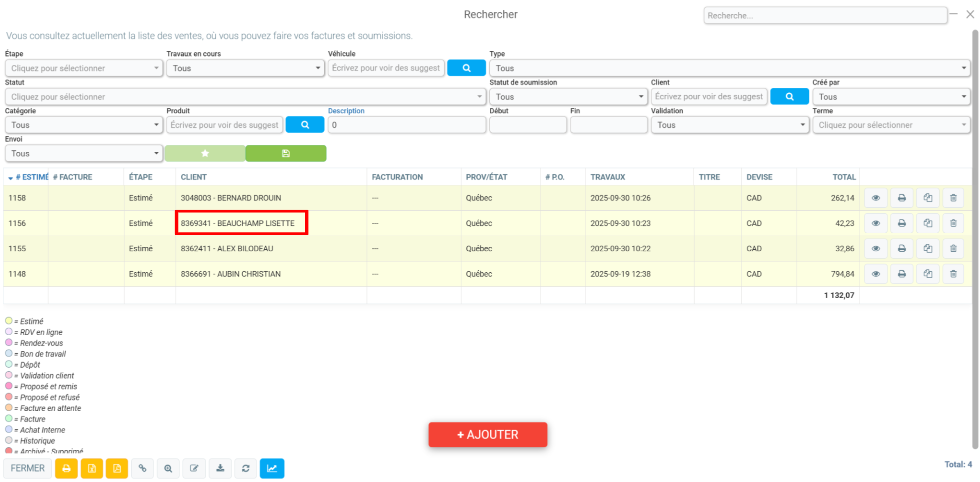Delete estimate 1148 with the trash icon
980x482 pixels.
point(953,274)
